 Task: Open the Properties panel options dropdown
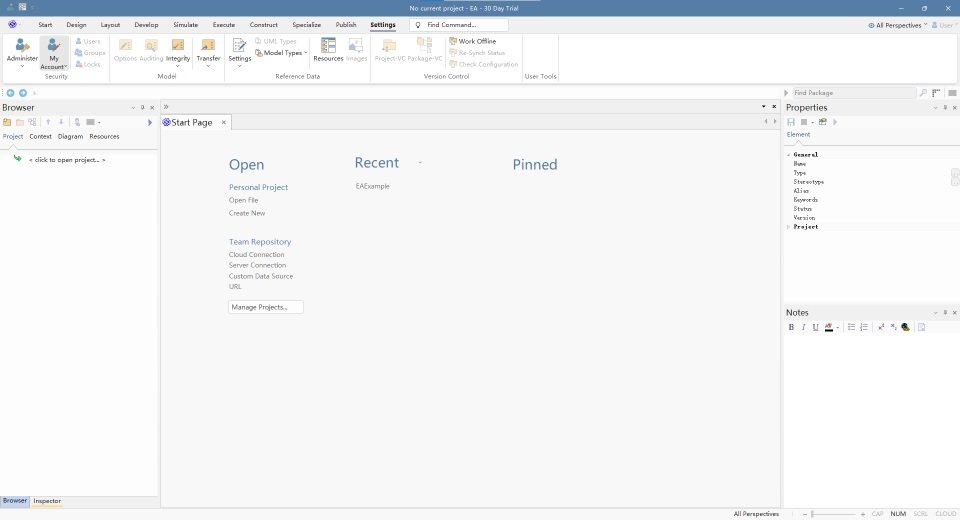pos(936,108)
